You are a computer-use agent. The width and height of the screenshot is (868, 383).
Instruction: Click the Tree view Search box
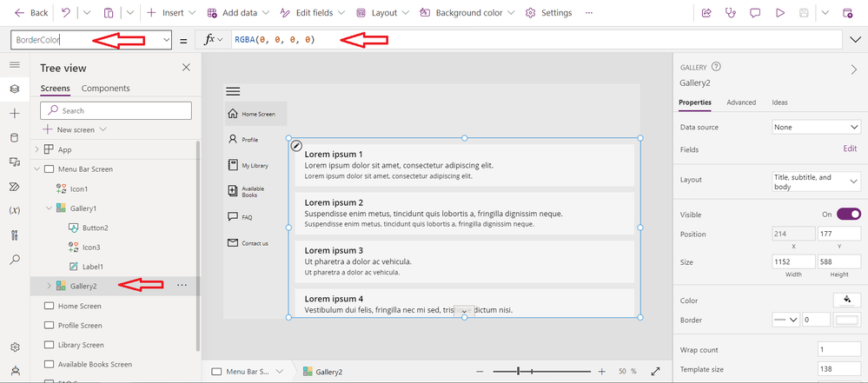(116, 110)
